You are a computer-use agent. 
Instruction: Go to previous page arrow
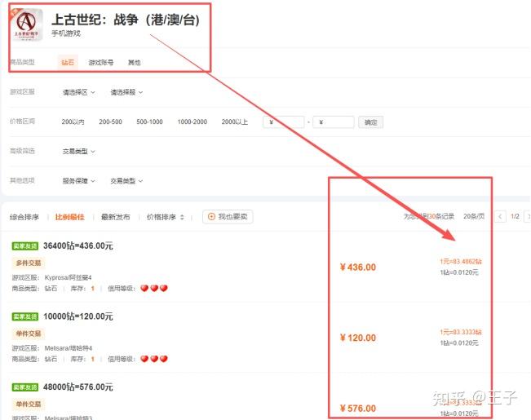point(500,216)
